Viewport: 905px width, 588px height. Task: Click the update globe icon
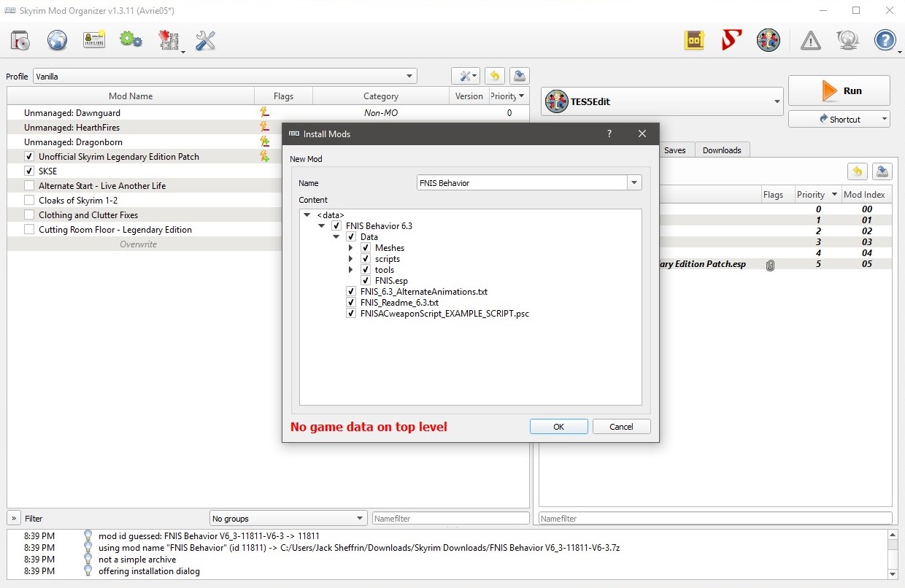pos(847,41)
